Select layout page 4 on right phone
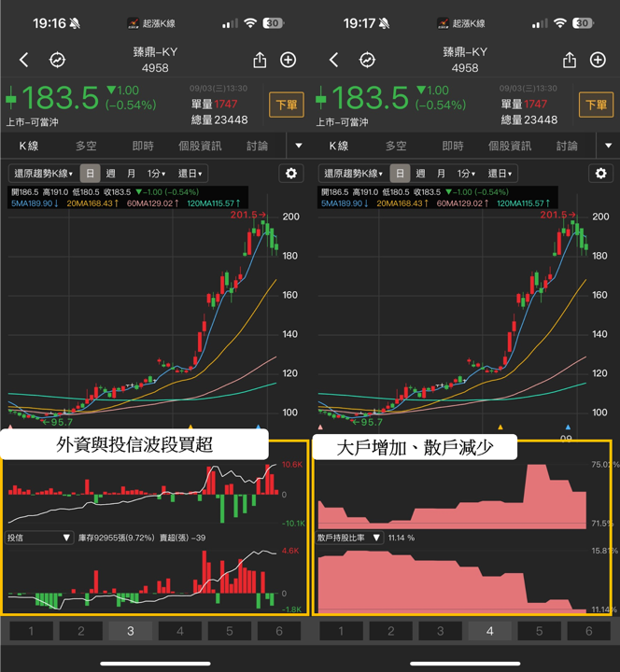Screen dimensions: 620x672 point(490,631)
